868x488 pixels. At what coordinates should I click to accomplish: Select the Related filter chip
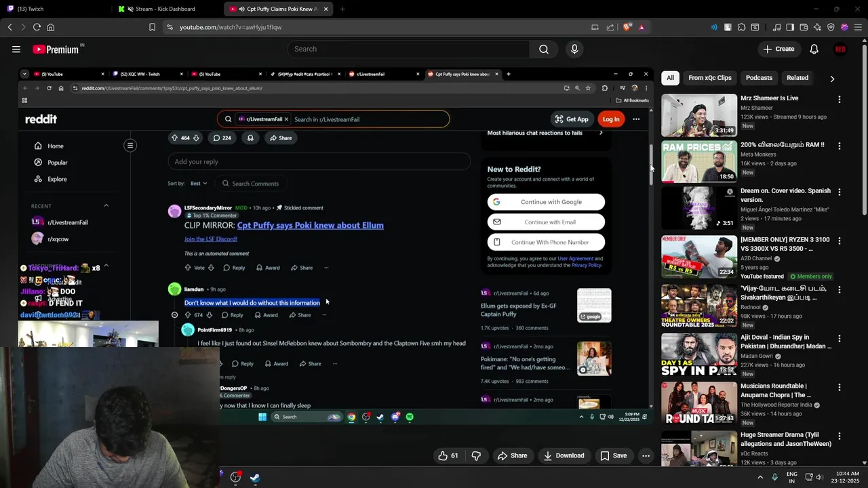point(797,78)
